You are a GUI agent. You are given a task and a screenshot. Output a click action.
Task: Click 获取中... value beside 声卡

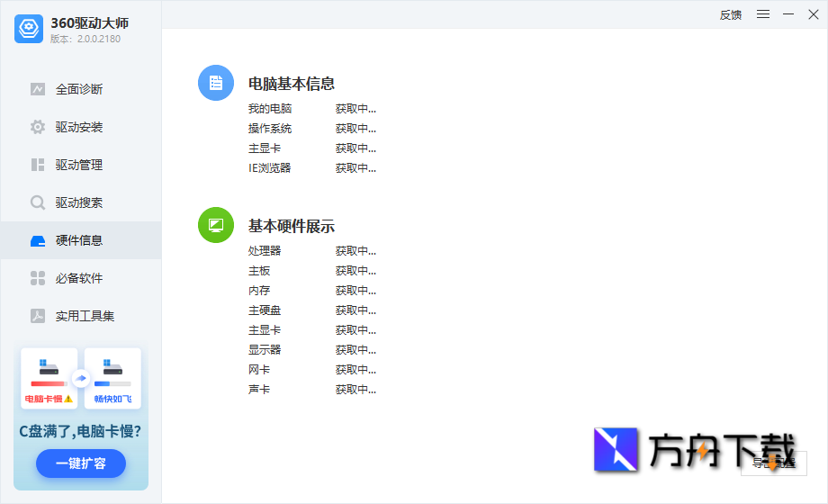pos(355,389)
